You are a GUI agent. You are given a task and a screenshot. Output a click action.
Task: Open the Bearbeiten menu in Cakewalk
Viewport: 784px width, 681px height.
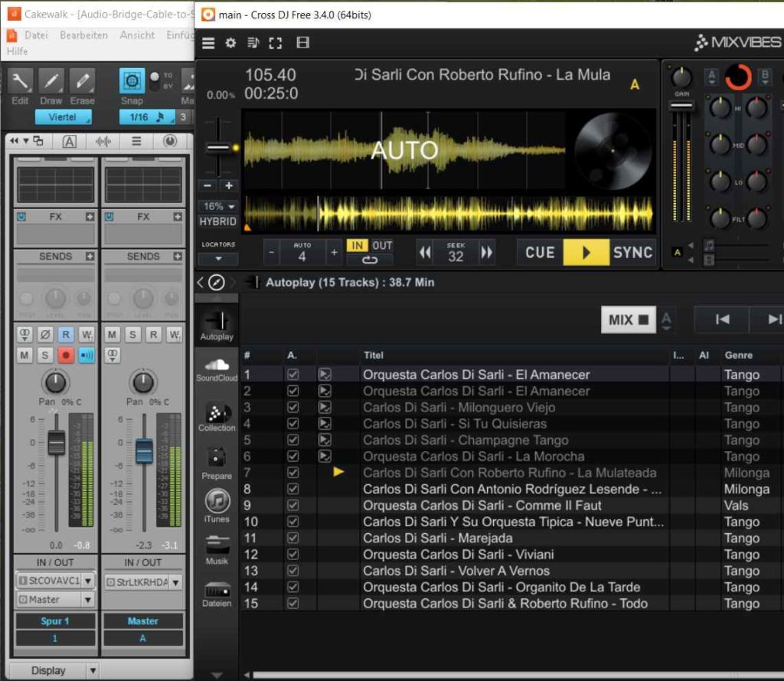tap(83, 35)
